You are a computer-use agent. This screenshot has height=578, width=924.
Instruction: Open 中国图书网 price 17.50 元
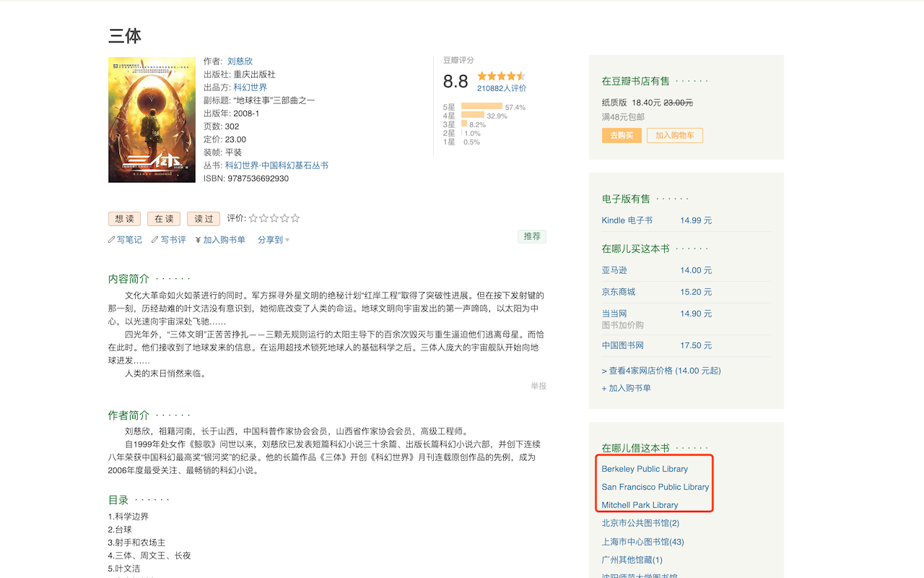click(x=696, y=345)
